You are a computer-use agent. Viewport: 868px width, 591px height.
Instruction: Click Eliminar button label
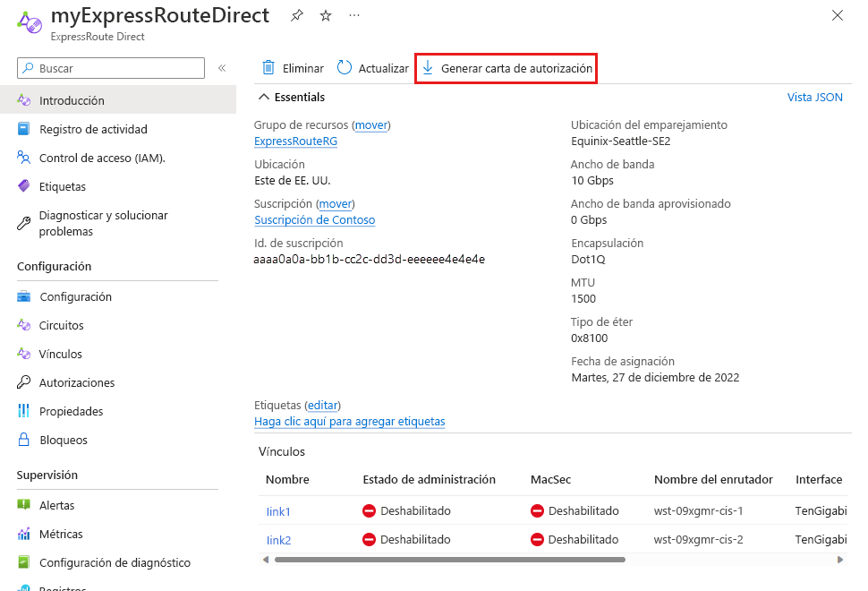(x=302, y=69)
